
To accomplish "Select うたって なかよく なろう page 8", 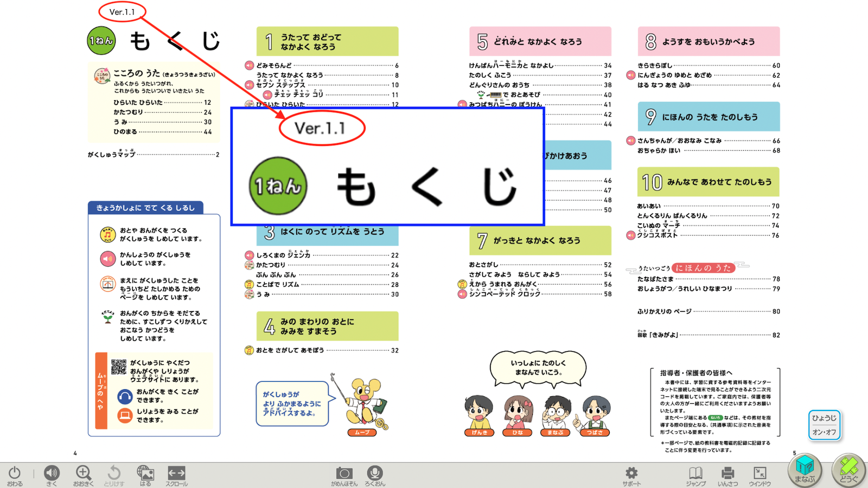I will pos(328,75).
